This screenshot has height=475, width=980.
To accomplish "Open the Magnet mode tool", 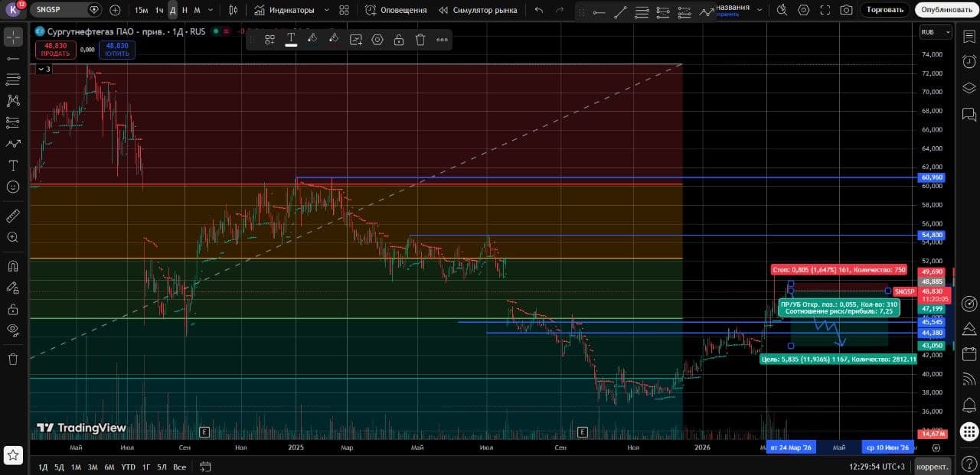I will click(13, 266).
